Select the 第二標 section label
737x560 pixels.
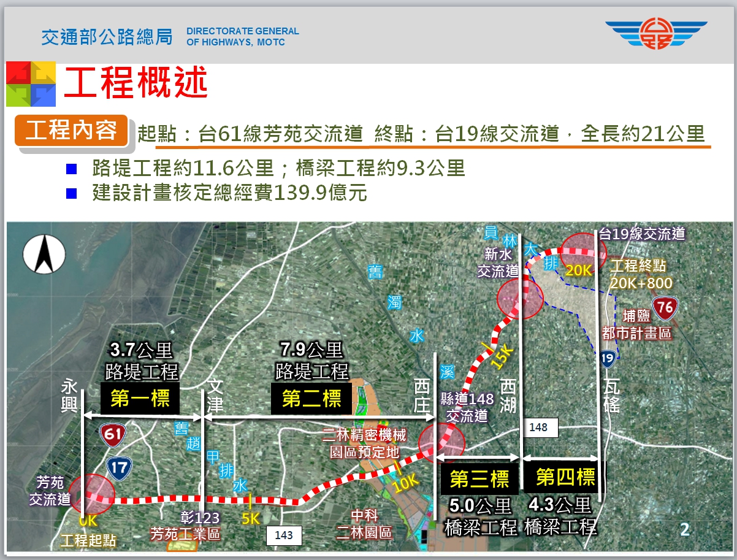[x=311, y=399]
